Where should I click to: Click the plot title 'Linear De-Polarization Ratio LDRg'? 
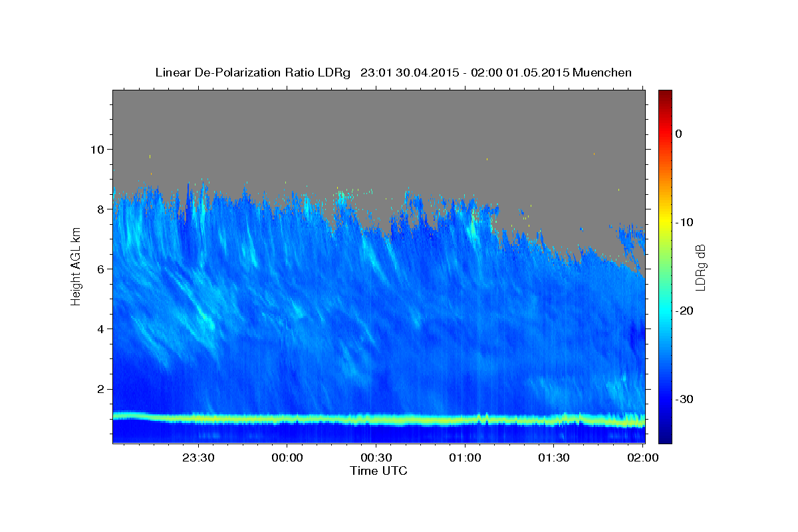(x=252, y=72)
